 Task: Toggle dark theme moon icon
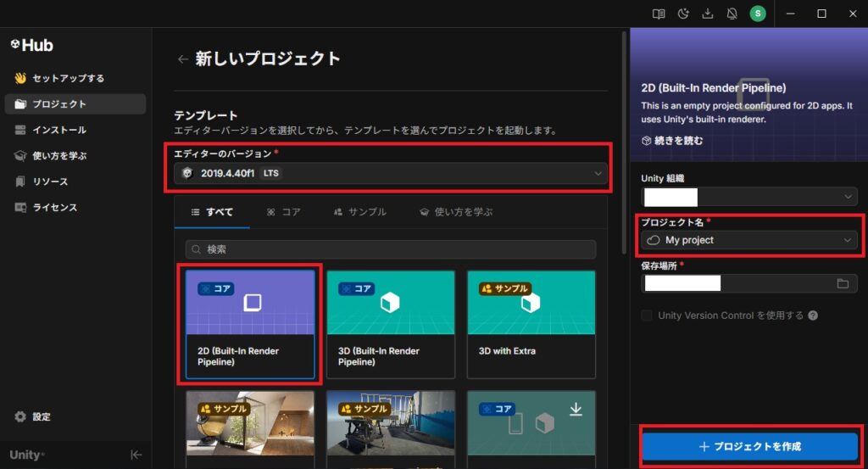683,14
